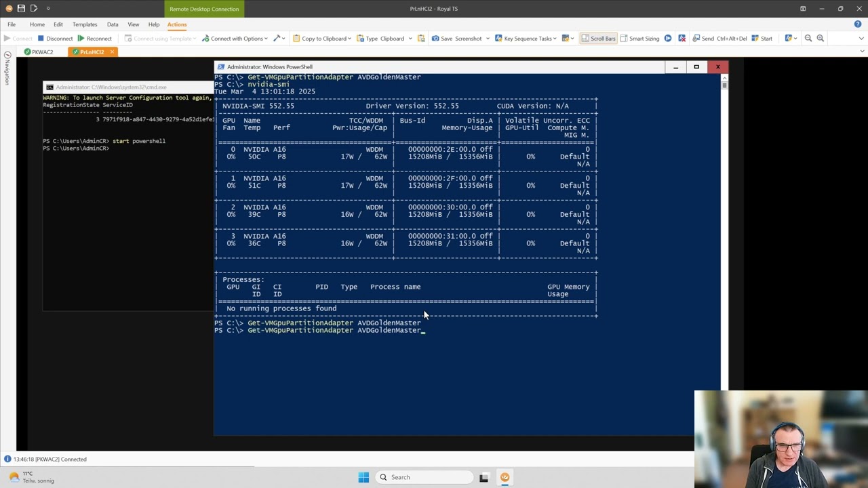This screenshot has height=488, width=868.
Task: Click the Reconnect button
Action: (x=94, y=39)
